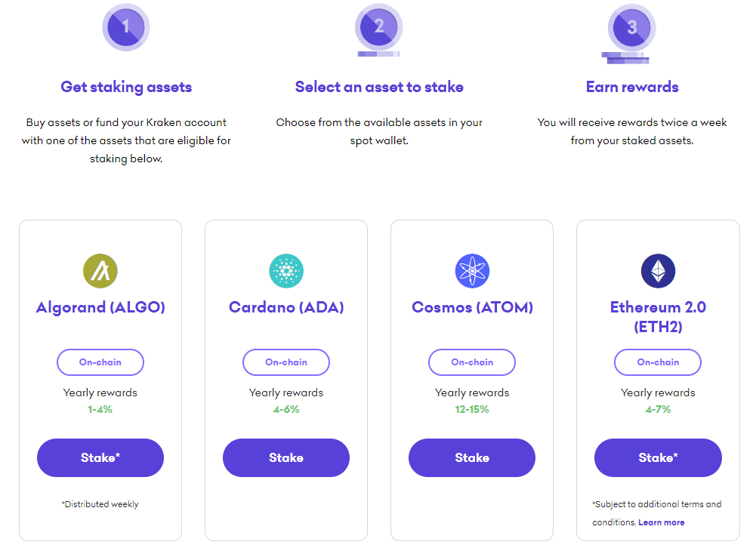Select the On-chain tag under Algorand
The image size is (756, 548).
point(100,362)
